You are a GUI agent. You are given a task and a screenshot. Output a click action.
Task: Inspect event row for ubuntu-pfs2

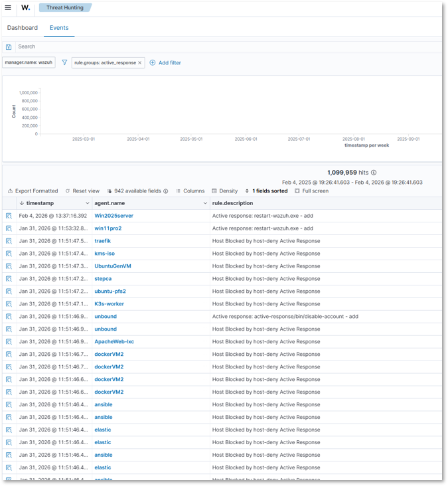point(9,291)
